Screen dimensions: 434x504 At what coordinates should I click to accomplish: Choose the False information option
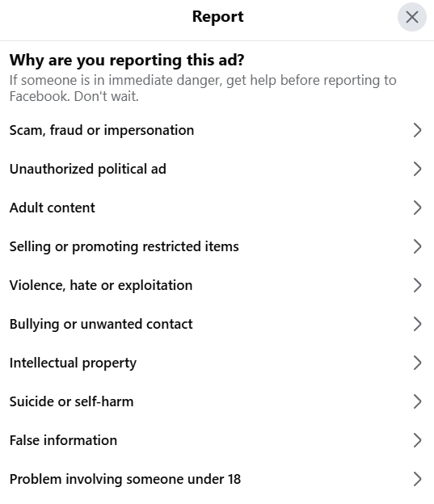coord(217,440)
